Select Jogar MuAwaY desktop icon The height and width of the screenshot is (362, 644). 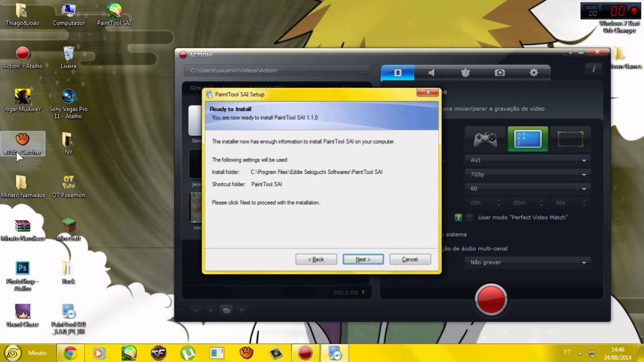tap(22, 101)
